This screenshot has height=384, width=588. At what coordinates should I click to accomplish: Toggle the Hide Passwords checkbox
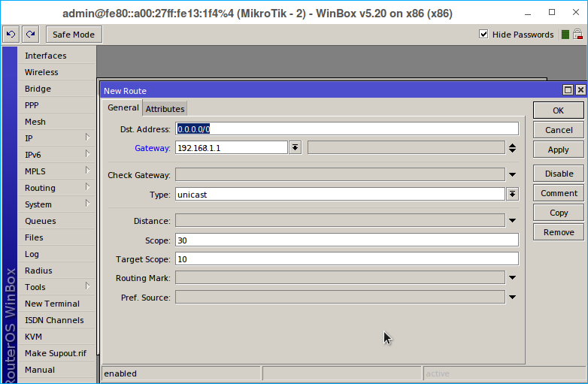pos(483,35)
